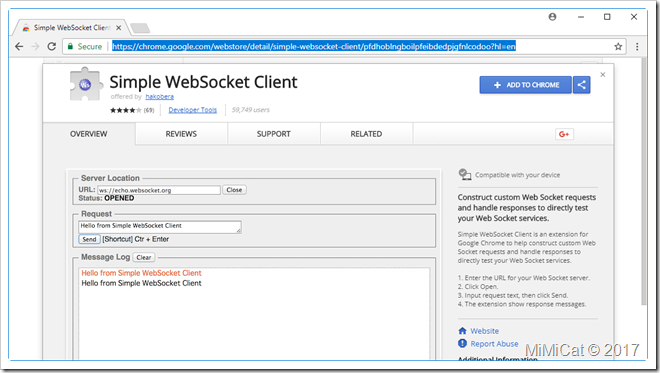Image resolution: width=660 pixels, height=373 pixels.
Task: Click the page vertical scrollbar
Action: coord(644,181)
